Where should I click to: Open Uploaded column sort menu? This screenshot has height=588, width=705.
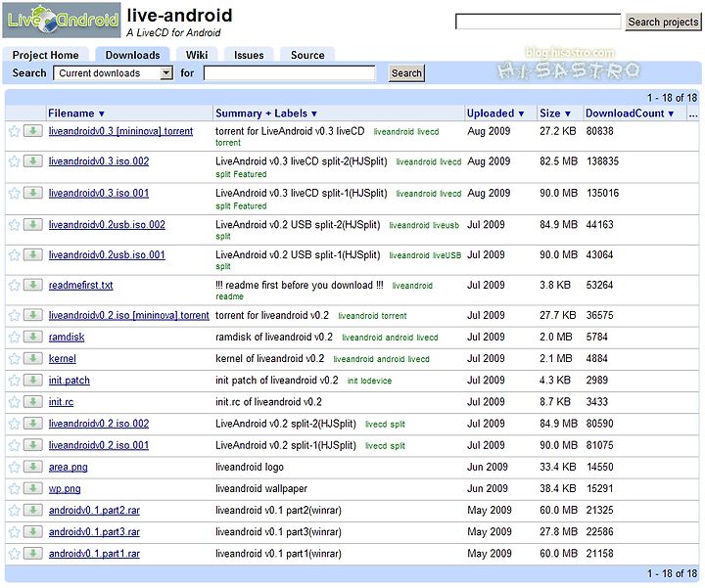(495, 113)
